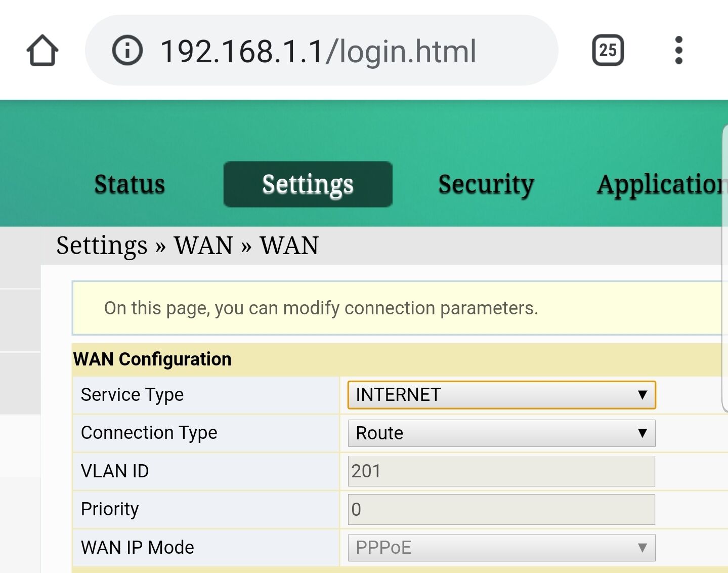Click the VLAN ID input field
The image size is (728, 573).
click(501, 471)
